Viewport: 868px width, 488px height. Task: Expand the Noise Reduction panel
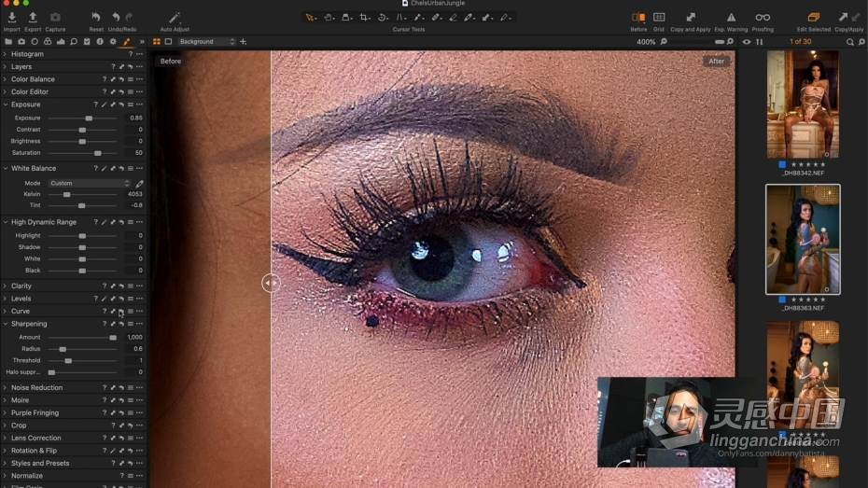(x=5, y=388)
